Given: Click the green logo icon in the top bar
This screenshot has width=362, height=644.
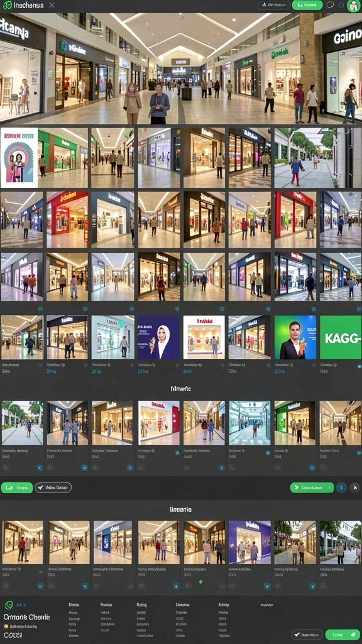Looking at the screenshot, I should coord(6,5).
